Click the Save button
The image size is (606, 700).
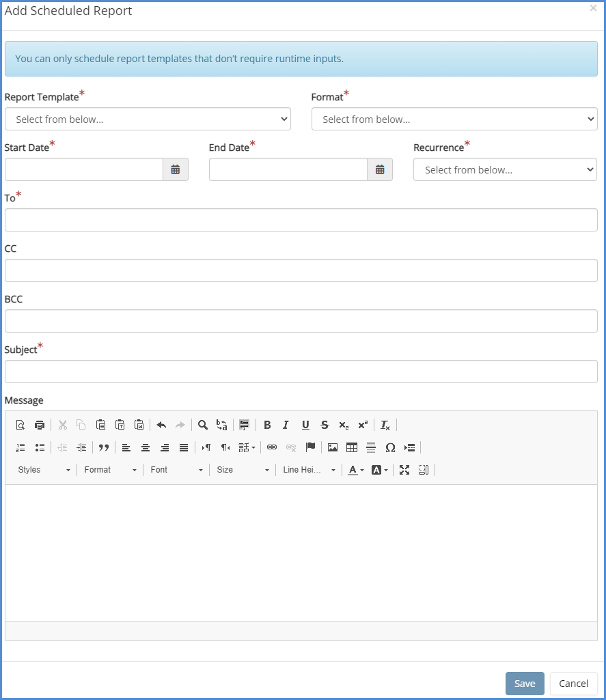(525, 684)
